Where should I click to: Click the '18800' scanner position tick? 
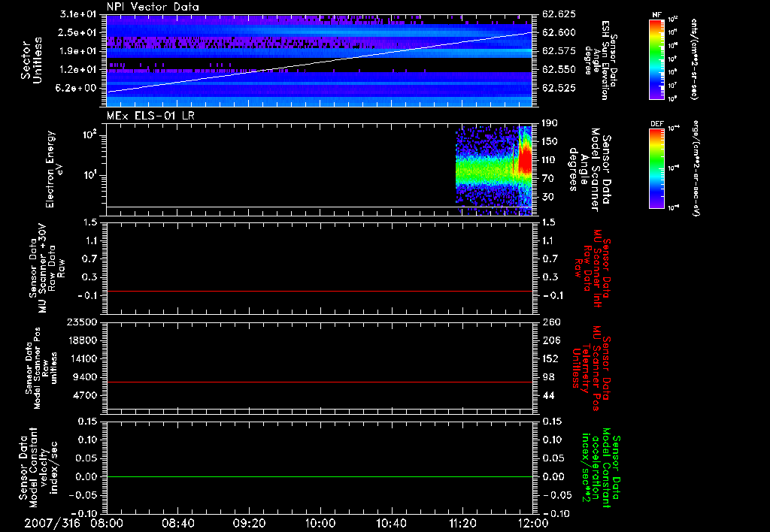82,340
